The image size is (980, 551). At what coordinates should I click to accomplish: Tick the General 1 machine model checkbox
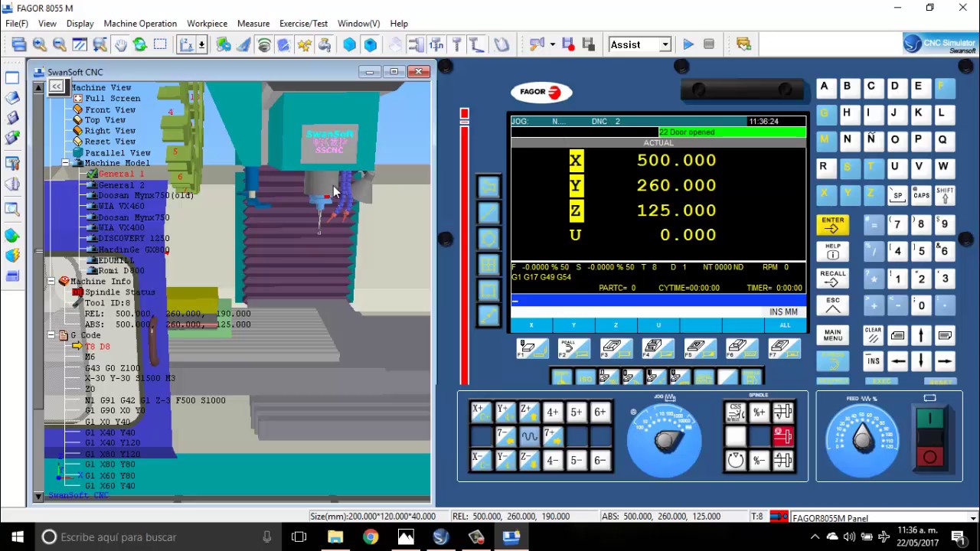click(x=93, y=174)
